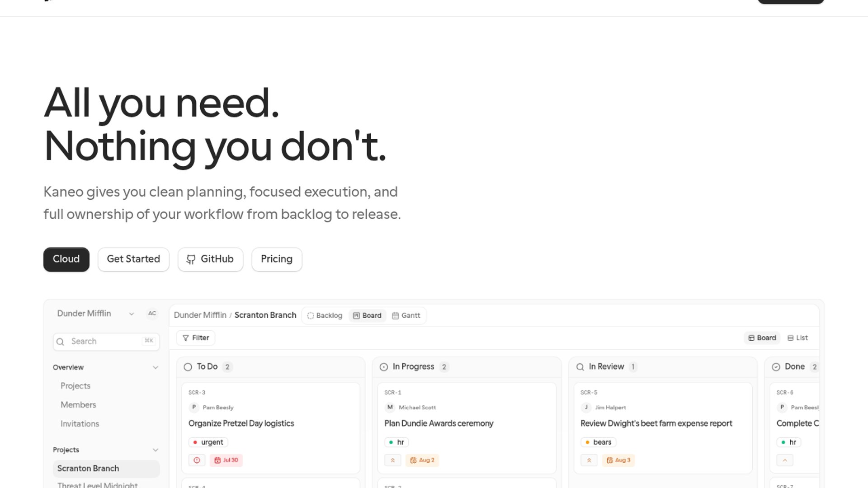The width and height of the screenshot is (868, 488).
Task: Click Pam Beesly avatar on SCR-3
Action: click(194, 407)
